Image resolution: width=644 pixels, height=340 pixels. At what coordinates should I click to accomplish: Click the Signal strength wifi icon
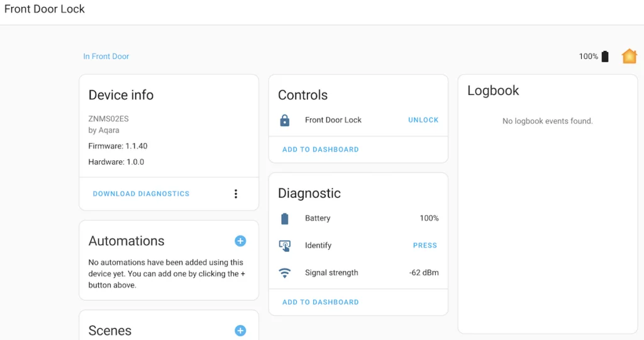[x=285, y=273]
